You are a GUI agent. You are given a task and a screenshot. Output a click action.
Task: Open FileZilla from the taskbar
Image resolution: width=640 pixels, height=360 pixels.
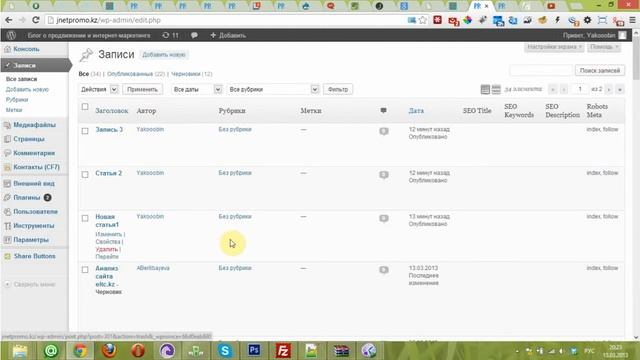[283, 351]
